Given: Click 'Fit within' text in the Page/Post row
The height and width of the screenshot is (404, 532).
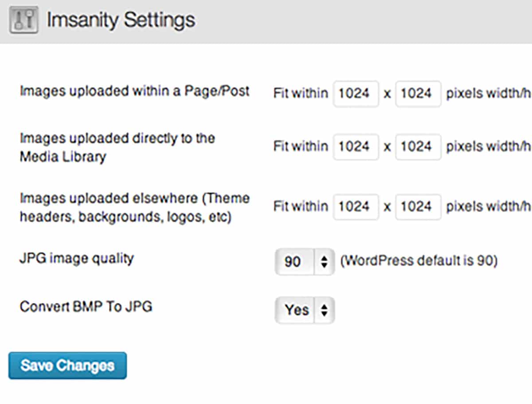Looking at the screenshot, I should tap(301, 94).
